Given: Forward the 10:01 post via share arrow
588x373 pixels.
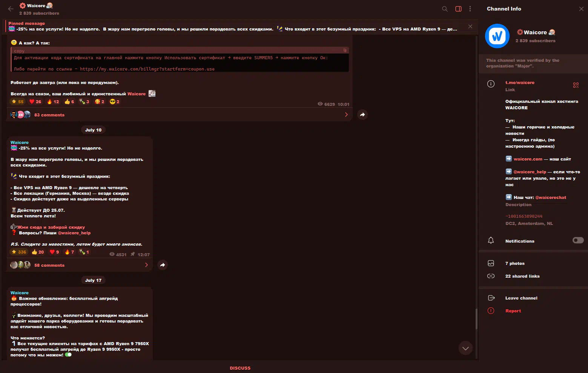Looking at the screenshot, I should coord(362,115).
